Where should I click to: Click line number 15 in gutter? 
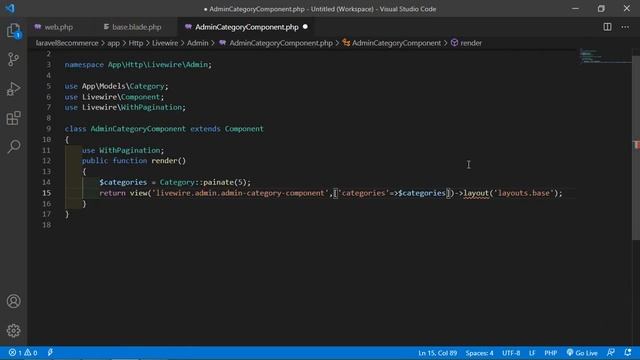[47, 193]
